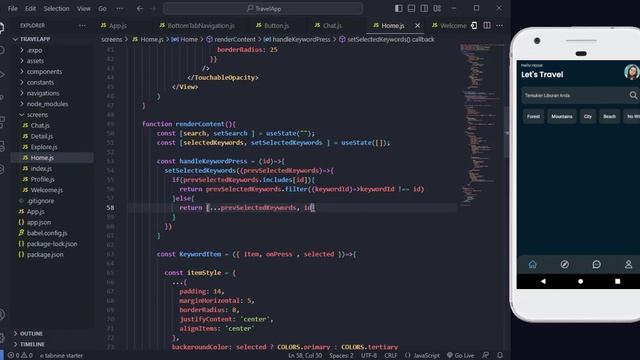The height and width of the screenshot is (360, 640).
Task: Change CRLF line ending
Action: click(x=391, y=356)
